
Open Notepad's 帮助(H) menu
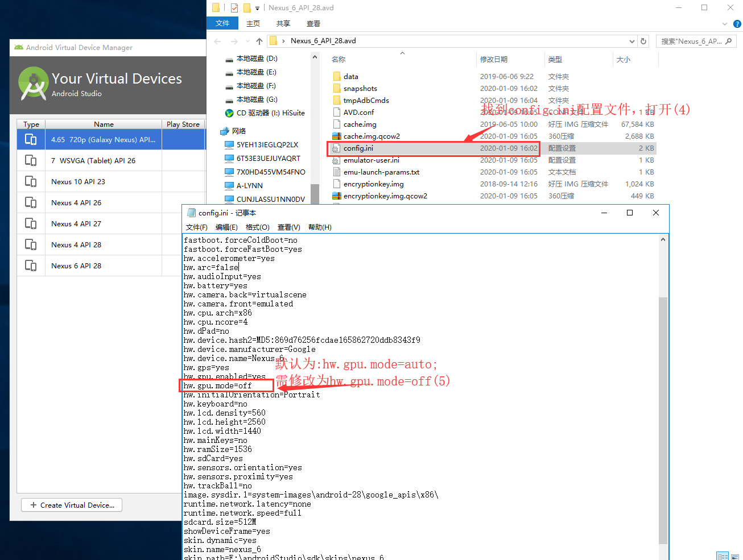pos(320,227)
